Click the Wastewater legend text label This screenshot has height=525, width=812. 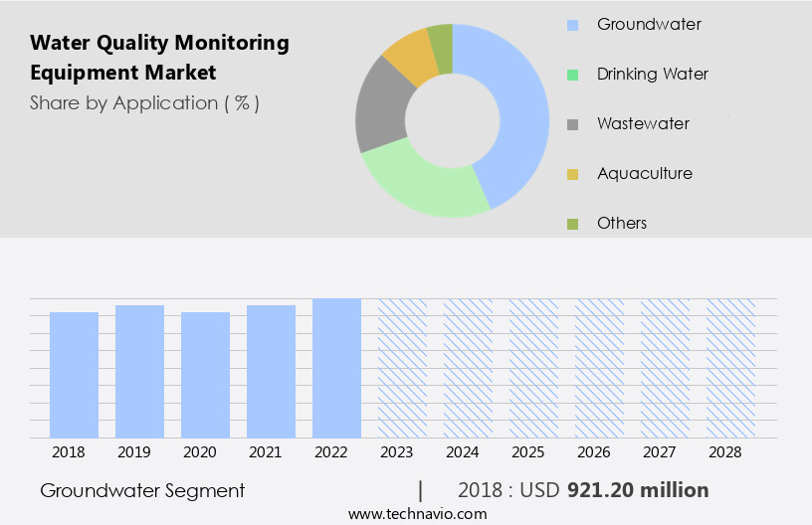pos(643,124)
